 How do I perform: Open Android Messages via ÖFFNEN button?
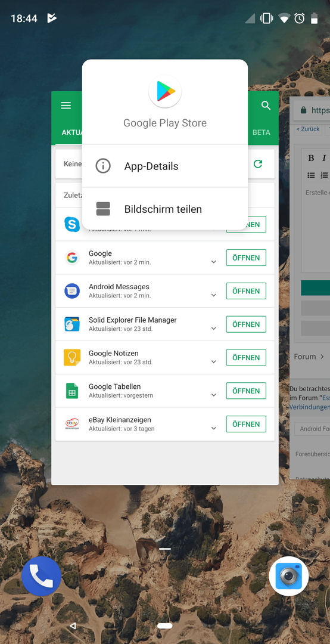pyautogui.click(x=246, y=291)
